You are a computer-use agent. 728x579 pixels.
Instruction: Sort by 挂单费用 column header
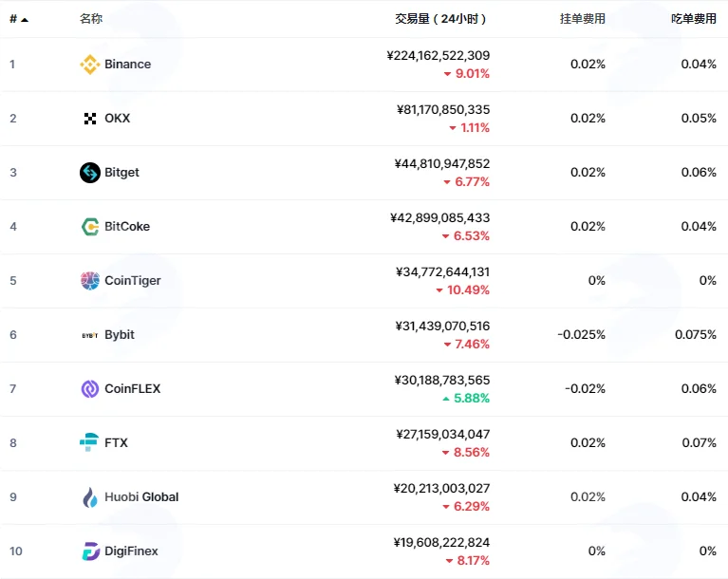pos(582,19)
